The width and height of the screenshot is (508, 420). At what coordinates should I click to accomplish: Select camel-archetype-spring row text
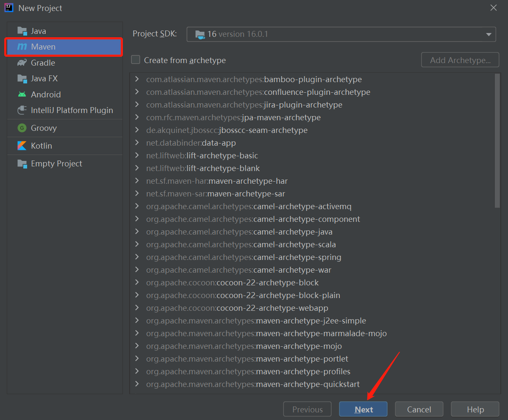pyautogui.click(x=244, y=257)
